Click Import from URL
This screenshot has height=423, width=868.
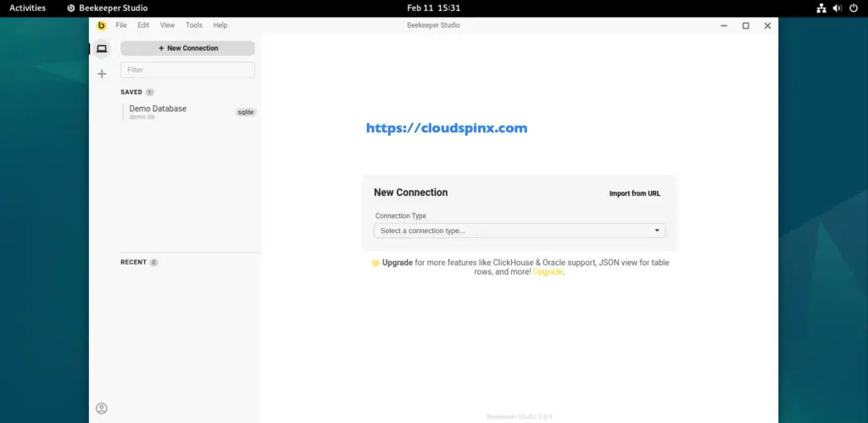click(635, 194)
